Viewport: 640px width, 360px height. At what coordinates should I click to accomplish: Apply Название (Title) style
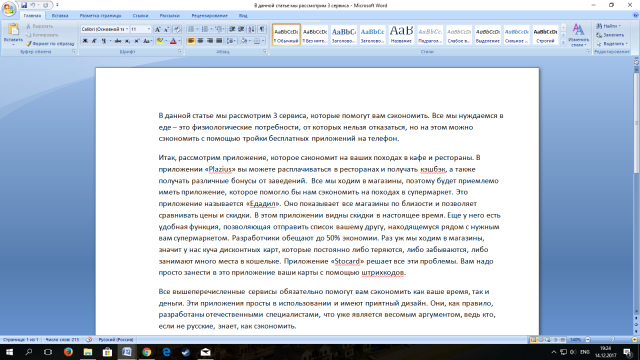point(401,35)
